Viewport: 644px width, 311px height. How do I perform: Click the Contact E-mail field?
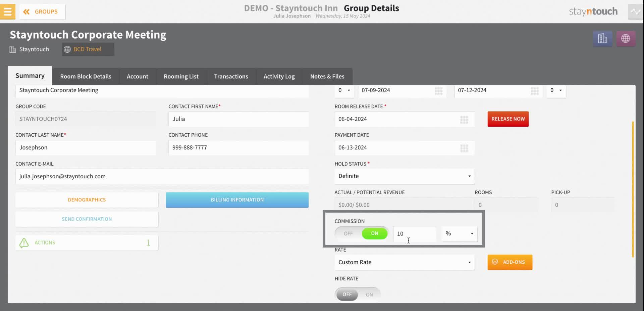tap(162, 177)
